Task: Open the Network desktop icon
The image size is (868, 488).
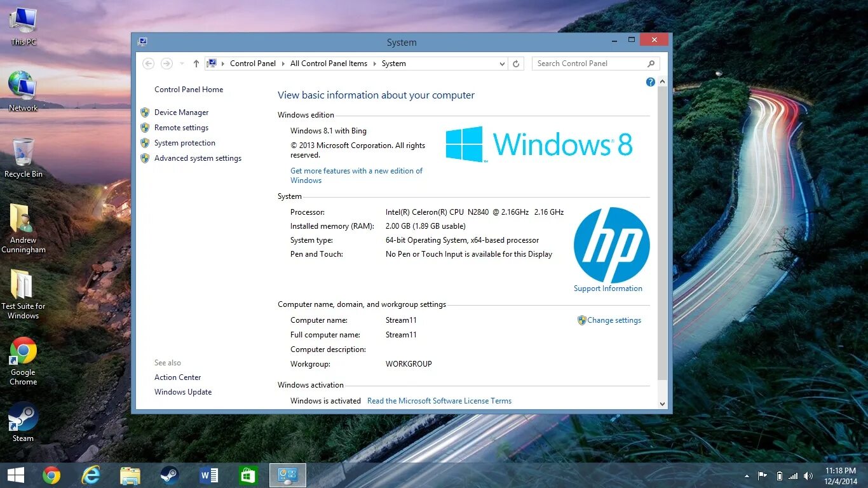Action: click(24, 91)
